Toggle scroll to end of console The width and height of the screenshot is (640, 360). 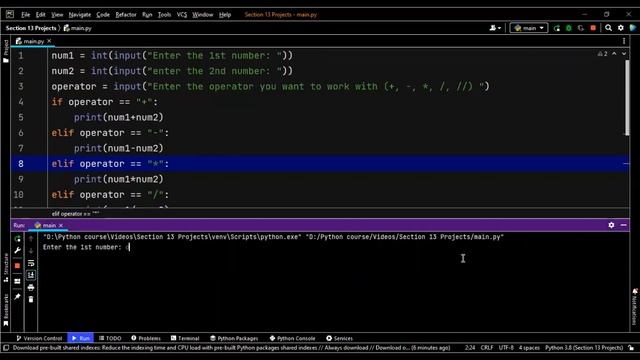pos(31,276)
